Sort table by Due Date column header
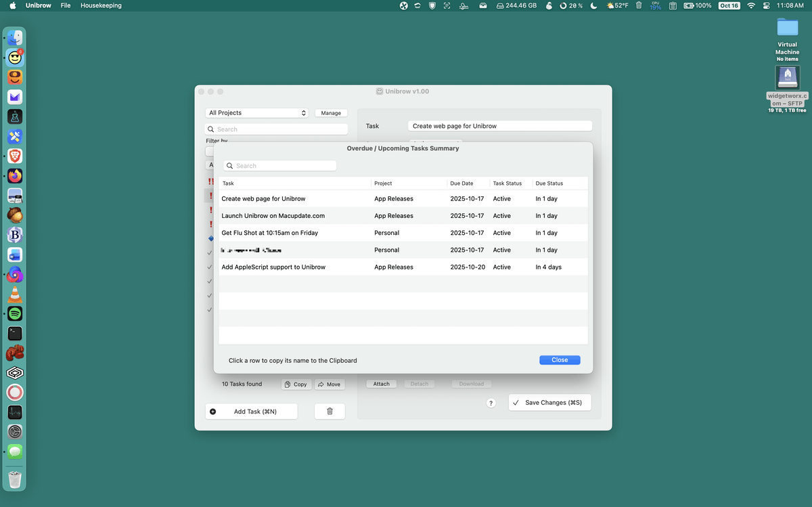Screen dimensions: 812x507 coord(462,183)
